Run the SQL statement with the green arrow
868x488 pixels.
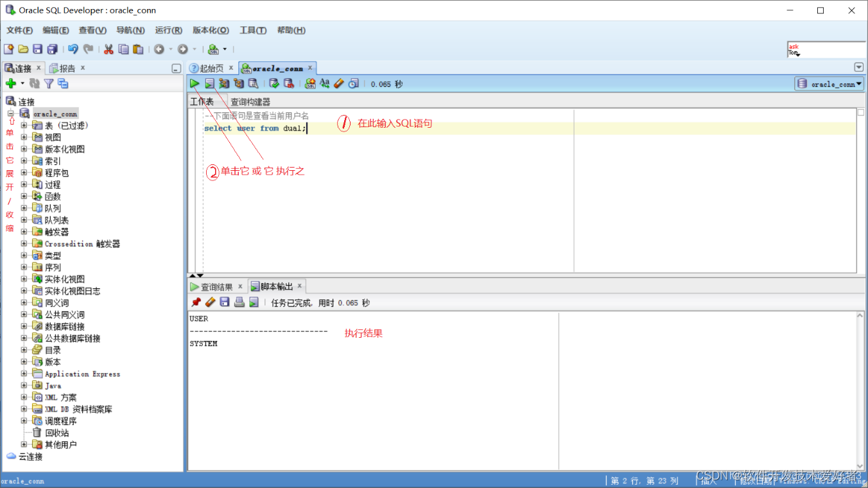pos(195,83)
